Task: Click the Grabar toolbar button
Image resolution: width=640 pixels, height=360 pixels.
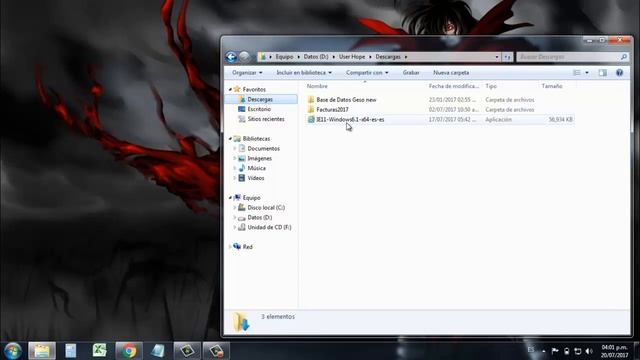Action: [x=411, y=73]
